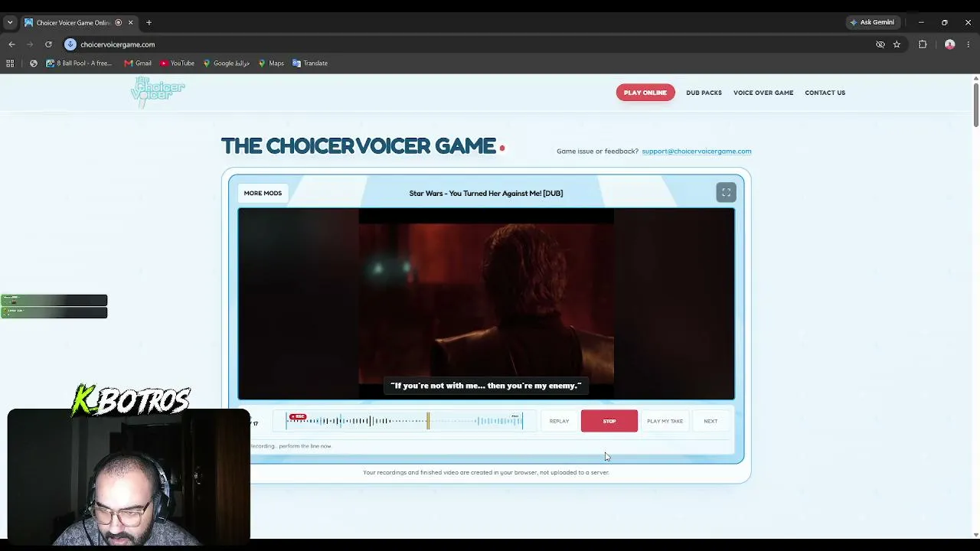Click the recording waveform timeline
This screenshot has height=551, width=980.
405,421
